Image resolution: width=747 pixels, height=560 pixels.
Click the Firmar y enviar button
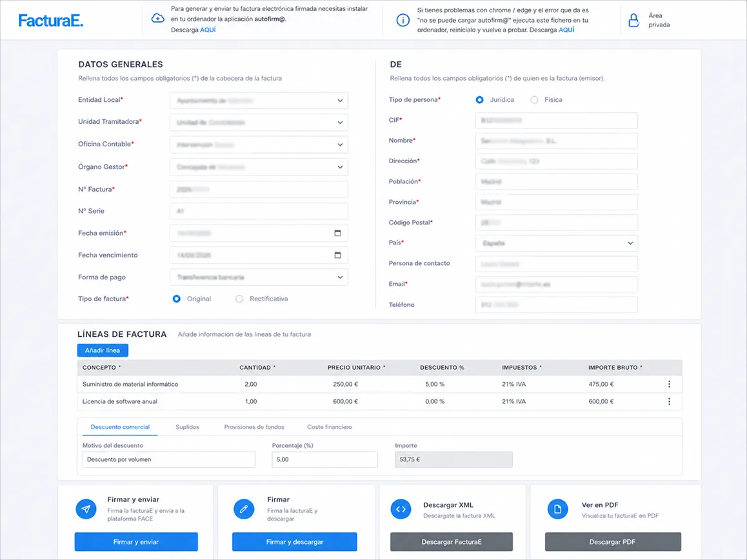(x=136, y=542)
